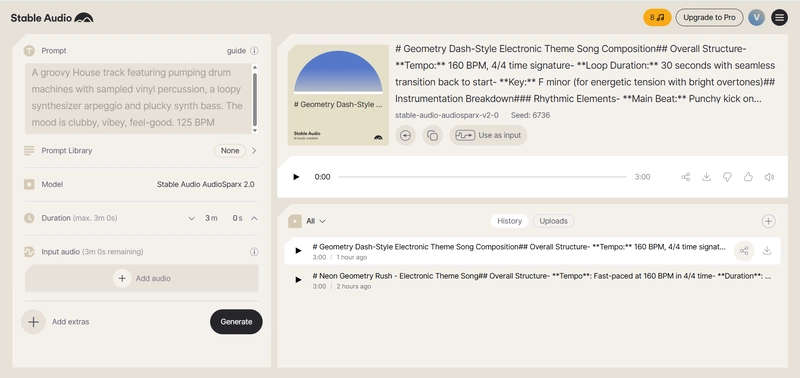Share the track from player controls
The image size is (800, 378).
[686, 177]
